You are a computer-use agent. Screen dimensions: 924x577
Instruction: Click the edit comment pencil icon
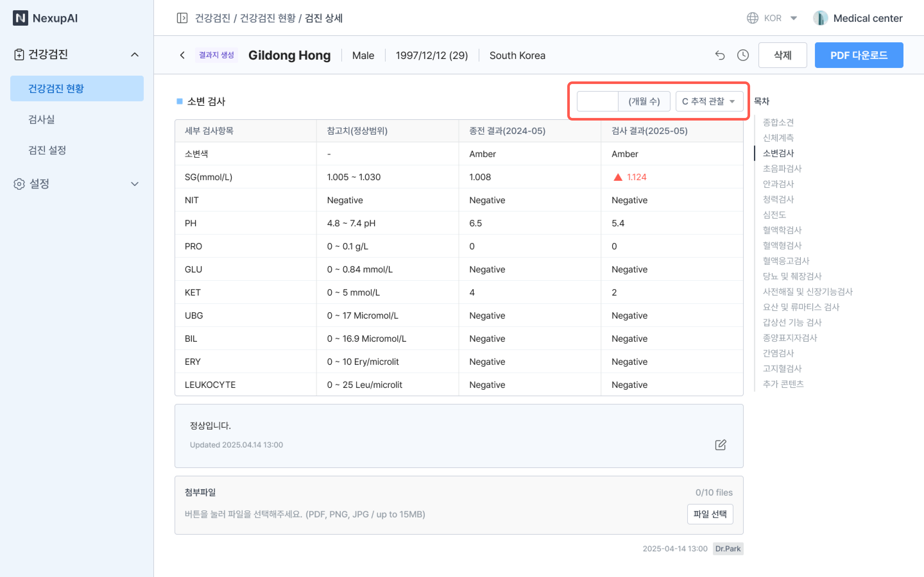point(720,445)
